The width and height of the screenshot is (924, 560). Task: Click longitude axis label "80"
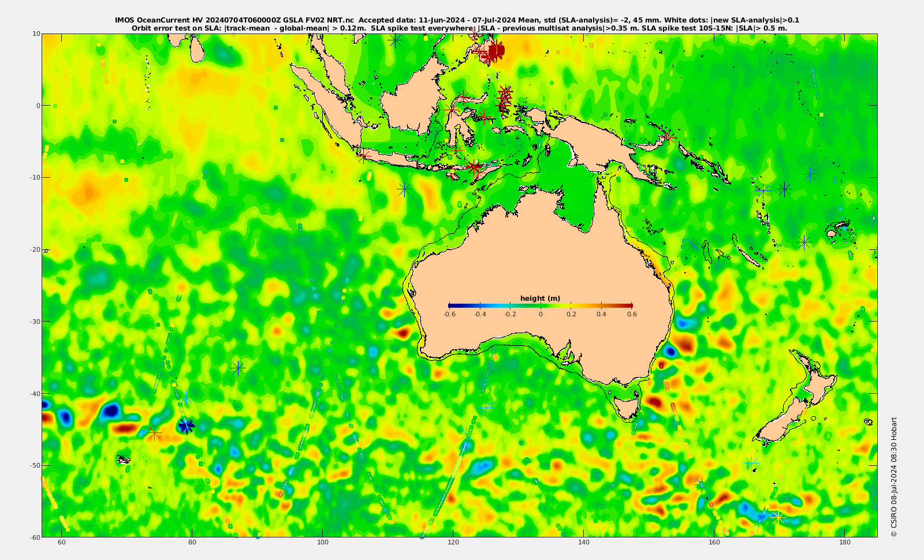click(x=192, y=543)
